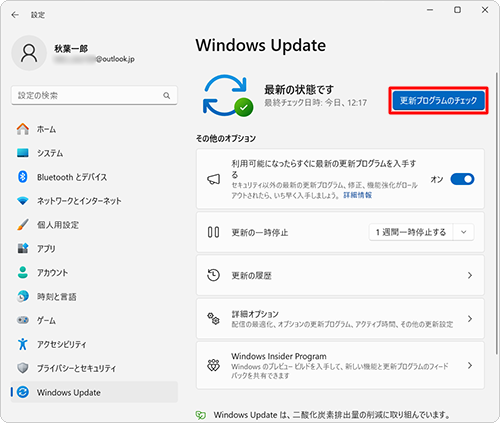
Task: Open the user profile avatar
Action: click(x=29, y=53)
